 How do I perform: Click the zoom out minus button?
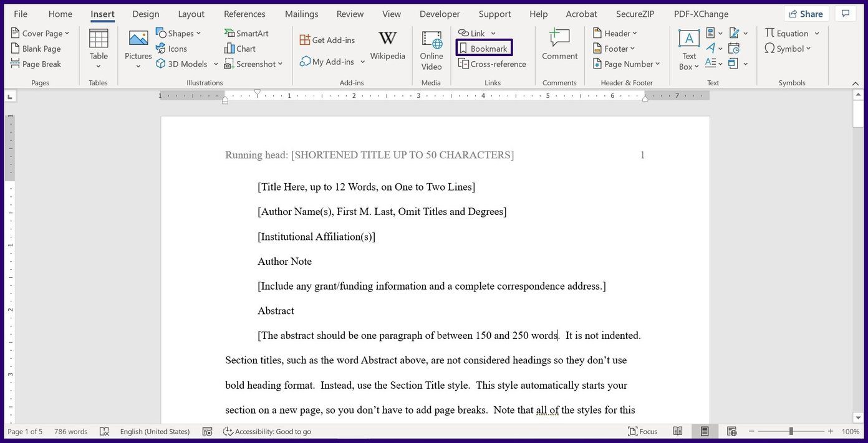pyautogui.click(x=752, y=431)
